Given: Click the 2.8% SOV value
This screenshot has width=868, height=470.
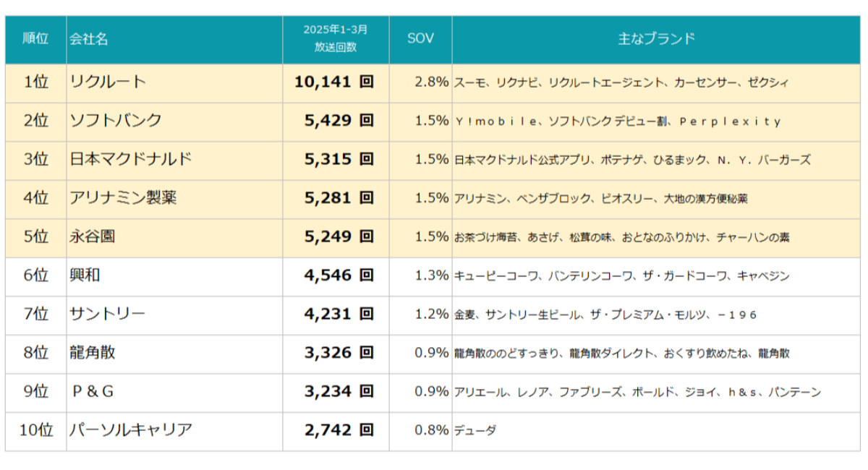Looking at the screenshot, I should (x=432, y=82).
